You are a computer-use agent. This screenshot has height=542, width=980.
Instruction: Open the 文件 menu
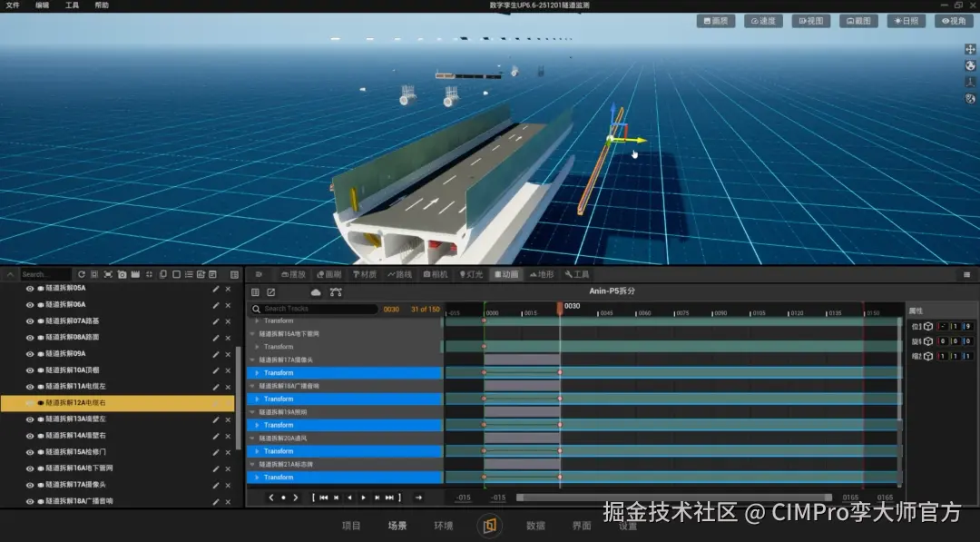13,5
